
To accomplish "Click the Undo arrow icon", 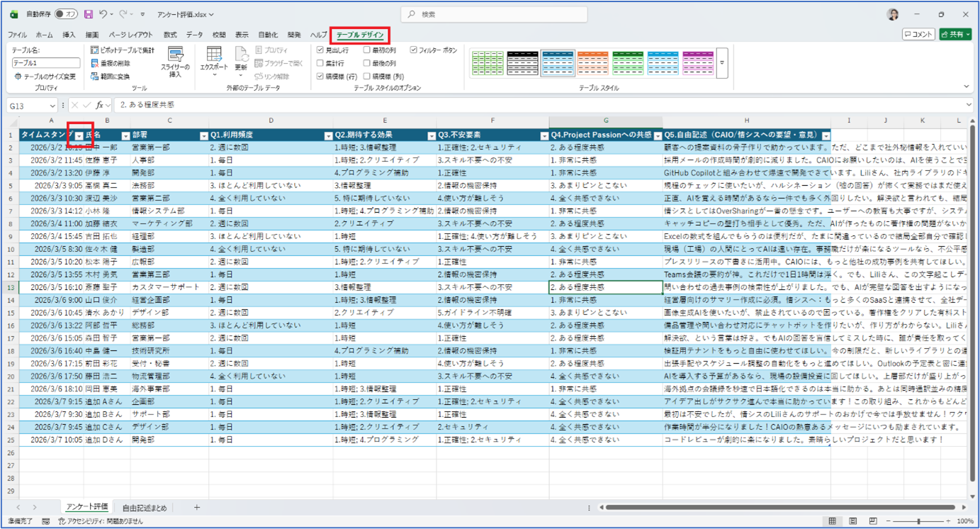I will [103, 14].
